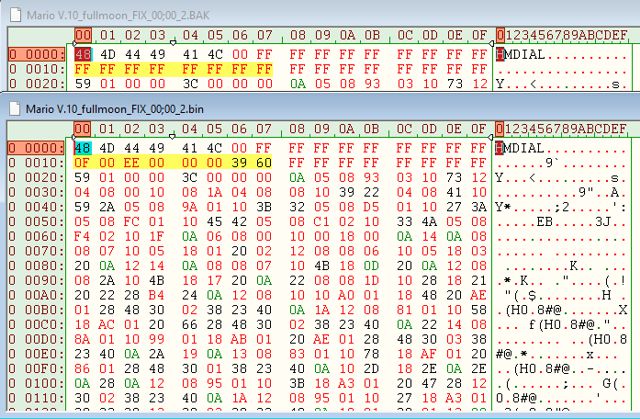
Task: Click row offset 0 0110 in bin window
Action: [36, 398]
